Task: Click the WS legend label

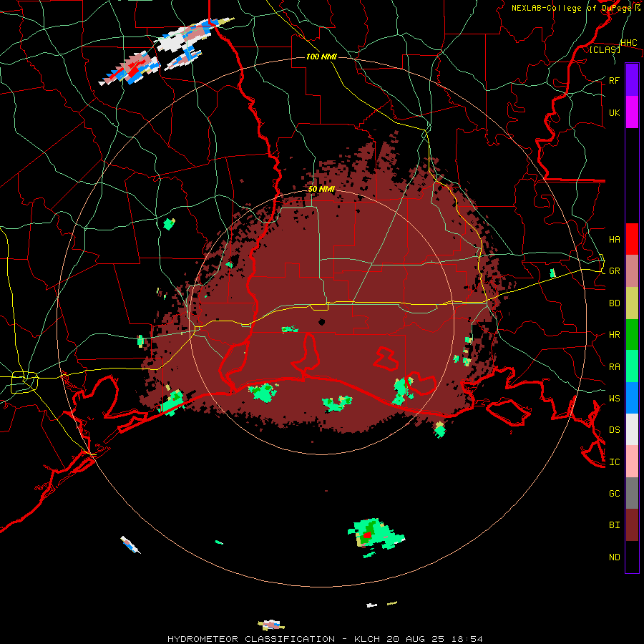Action: (615, 398)
